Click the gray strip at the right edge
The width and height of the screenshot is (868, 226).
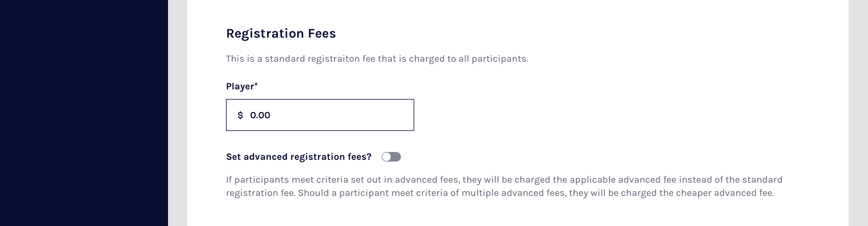pos(858,113)
